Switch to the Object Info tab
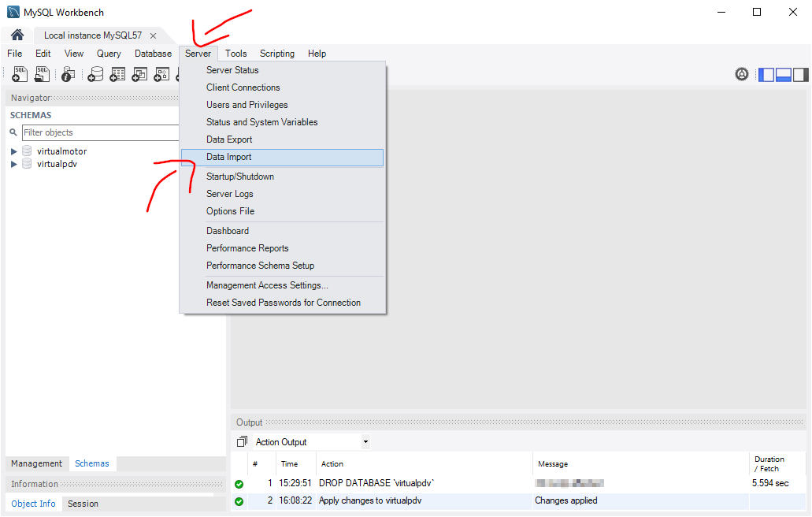812x517 pixels. pos(33,504)
